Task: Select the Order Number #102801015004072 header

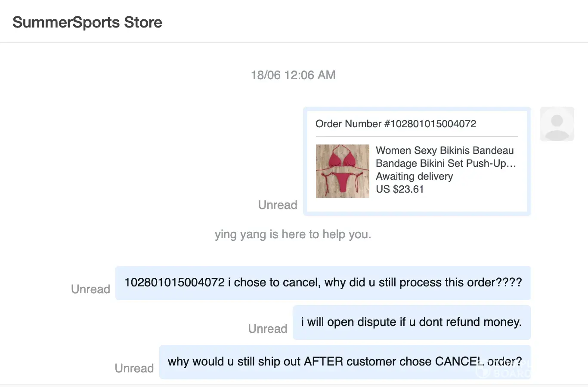Action: (x=396, y=124)
